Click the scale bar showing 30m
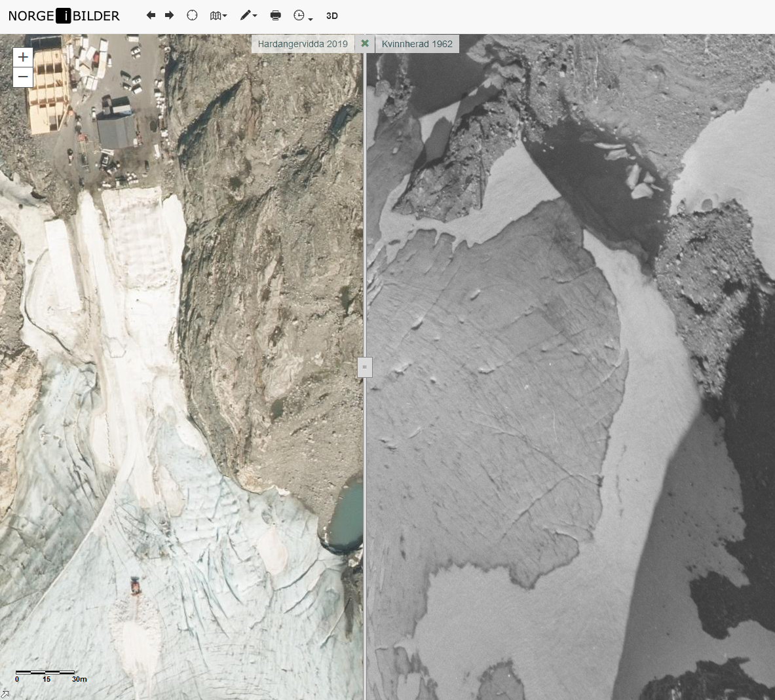Screen dimensions: 775x700 (51, 676)
